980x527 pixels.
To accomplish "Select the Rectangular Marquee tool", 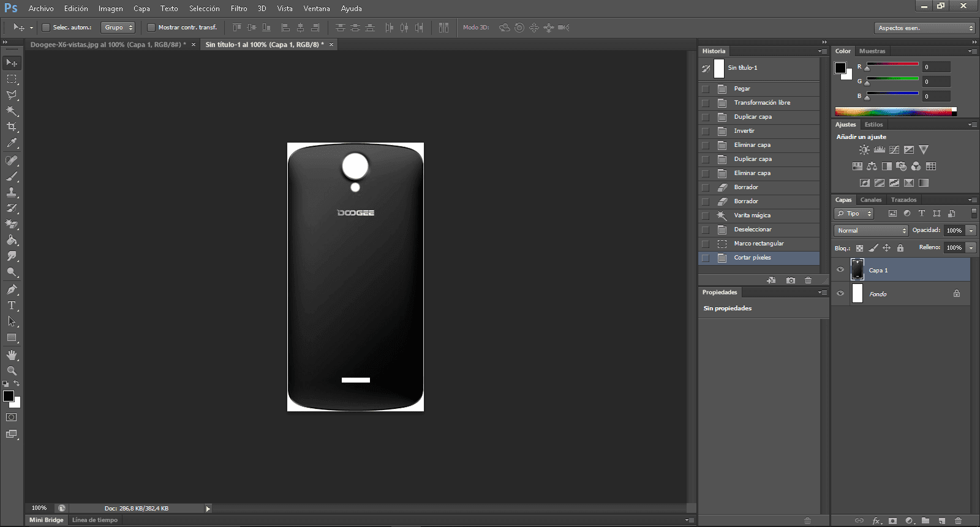I will click(x=12, y=79).
